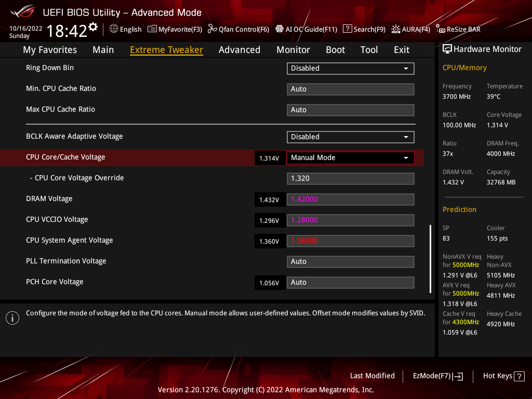This screenshot has width=532, height=399.
Task: Go to the Advanced tab
Action: coord(240,50)
